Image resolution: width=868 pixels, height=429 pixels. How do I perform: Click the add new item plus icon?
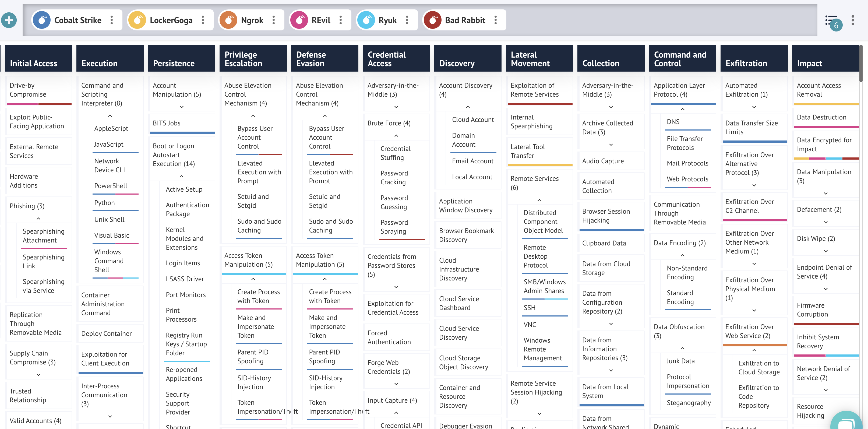[9, 20]
